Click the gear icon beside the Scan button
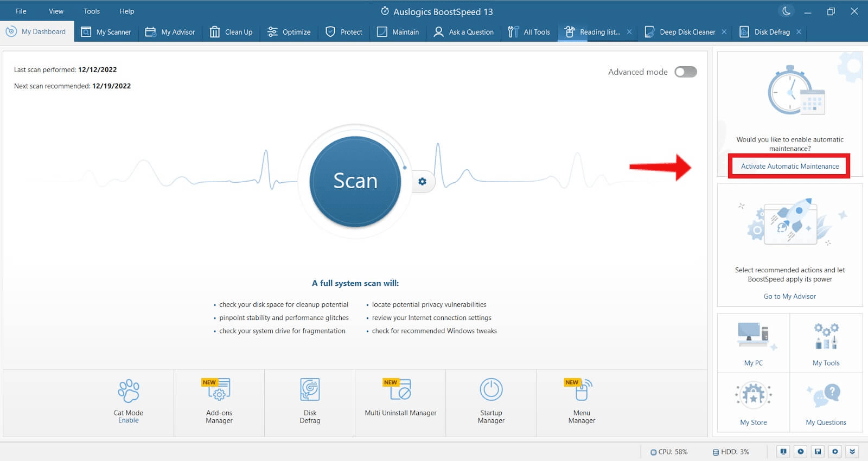Image resolution: width=868 pixels, height=461 pixels. point(422,182)
